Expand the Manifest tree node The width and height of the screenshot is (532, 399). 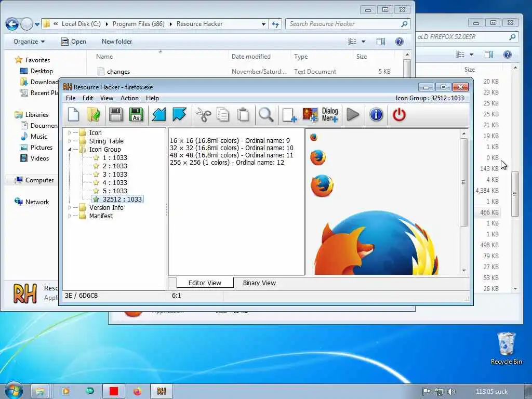[70, 216]
